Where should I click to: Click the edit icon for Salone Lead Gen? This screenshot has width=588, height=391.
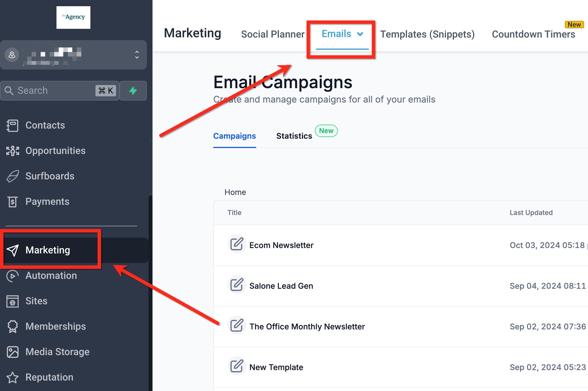coord(236,285)
